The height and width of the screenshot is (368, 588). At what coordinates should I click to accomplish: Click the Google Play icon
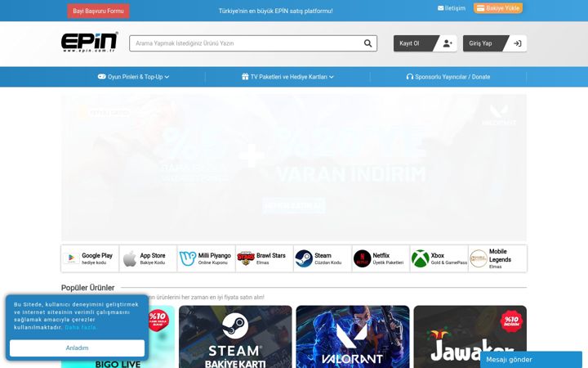[x=71, y=258]
